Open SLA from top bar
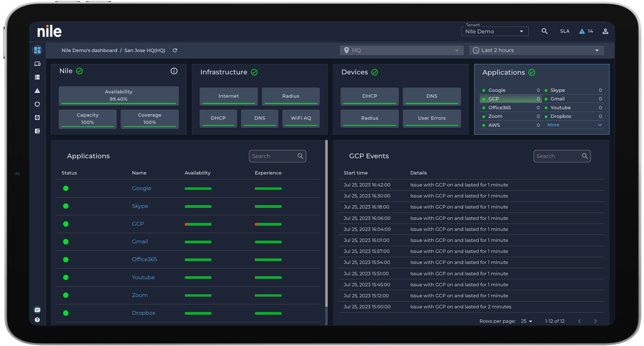The width and height of the screenshot is (644, 346). click(x=565, y=31)
